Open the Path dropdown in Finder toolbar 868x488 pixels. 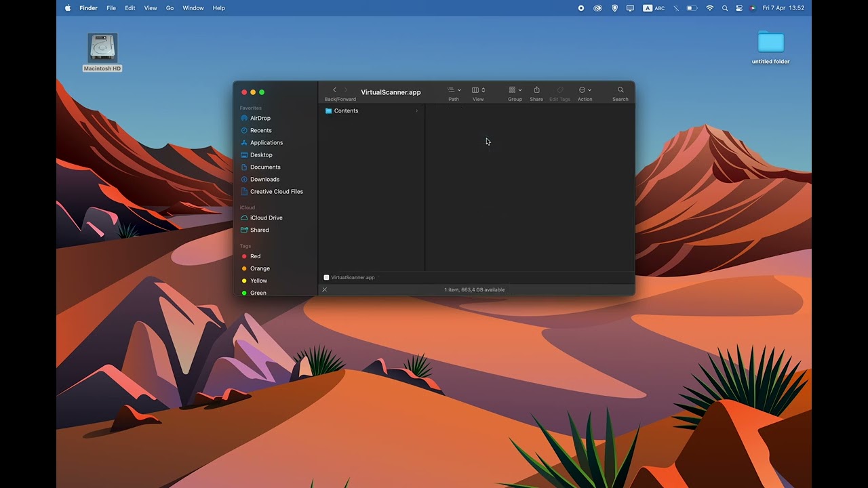[454, 90]
